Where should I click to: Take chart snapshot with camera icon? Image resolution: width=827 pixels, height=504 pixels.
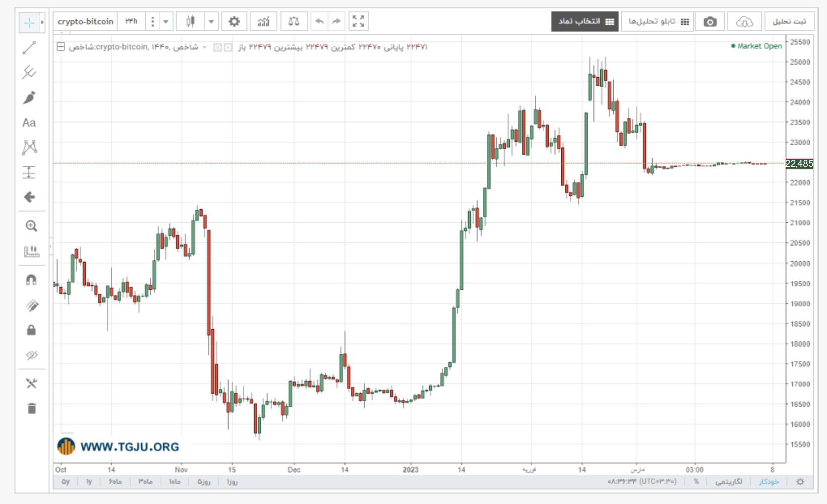tap(710, 22)
